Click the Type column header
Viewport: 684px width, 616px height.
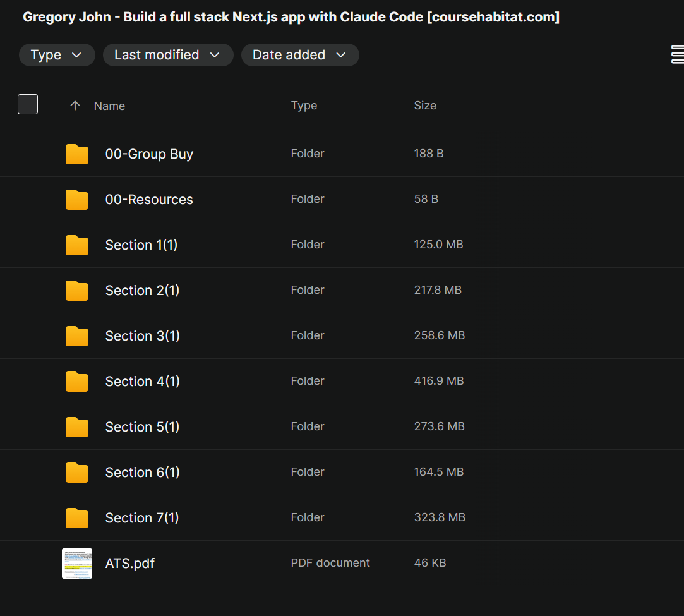pyautogui.click(x=304, y=106)
